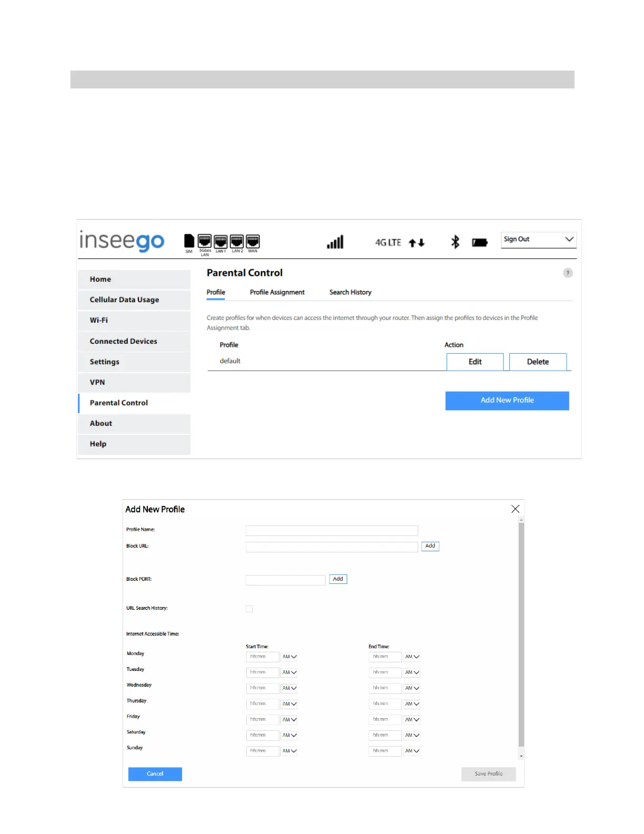644x834 pixels.
Task: Click Edit for the default profile
Action: pyautogui.click(x=475, y=362)
